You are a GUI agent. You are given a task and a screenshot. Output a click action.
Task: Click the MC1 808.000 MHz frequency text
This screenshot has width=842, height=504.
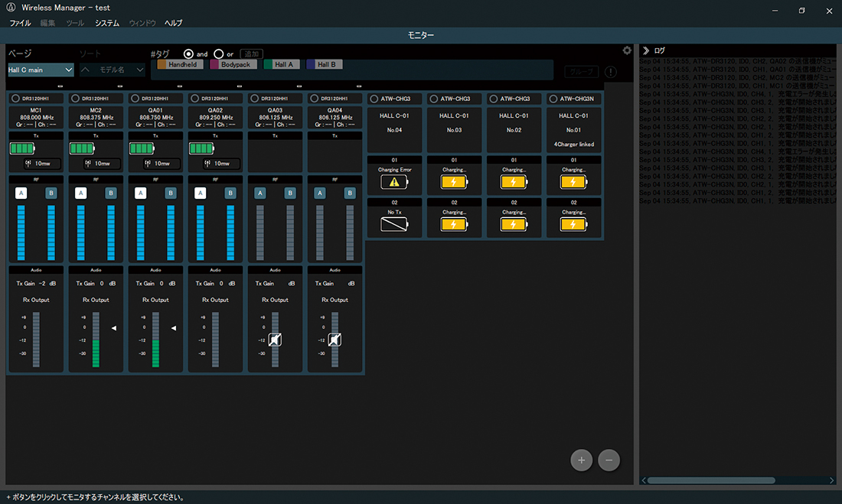tap(36, 118)
